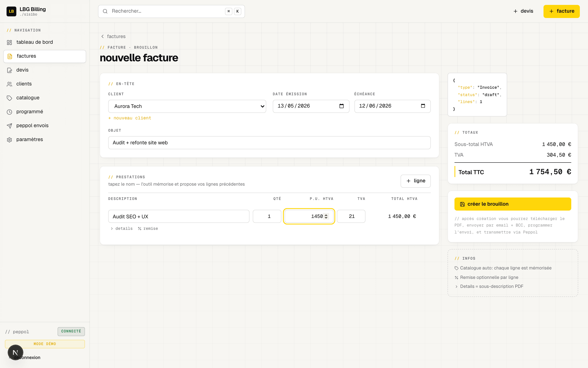Click the price stepper arrows
Screen dimensions: 588x368
pyautogui.click(x=326, y=216)
